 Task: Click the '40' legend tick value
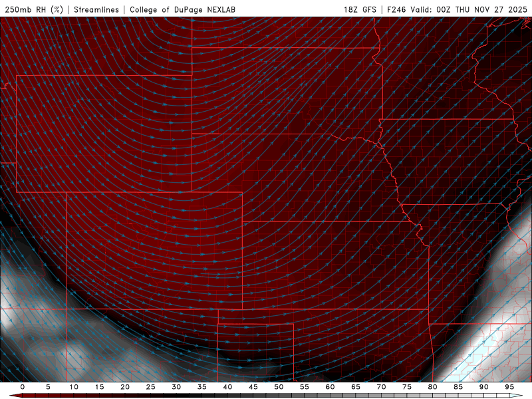(227, 387)
